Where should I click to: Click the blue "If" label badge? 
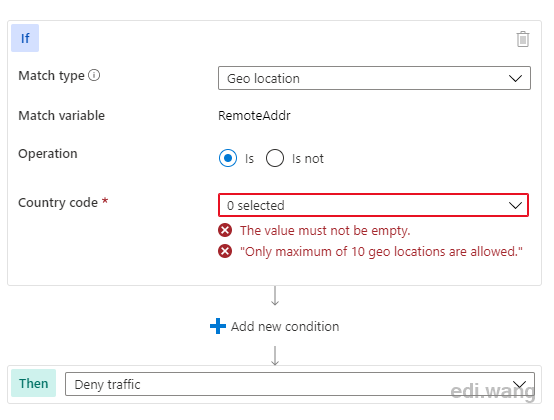point(25,38)
